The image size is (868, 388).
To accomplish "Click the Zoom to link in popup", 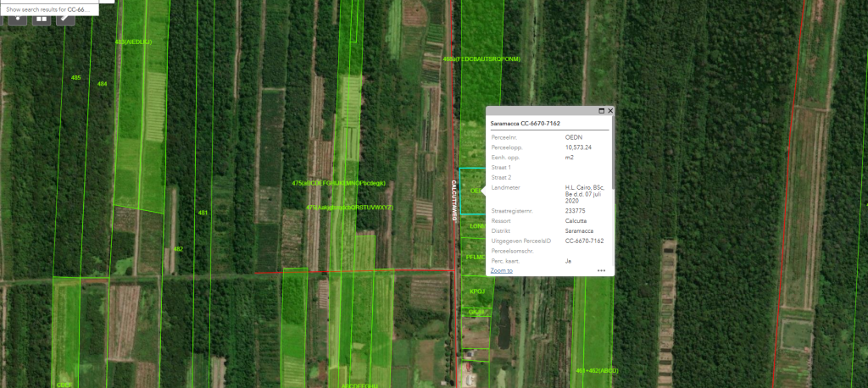I will coord(502,270).
